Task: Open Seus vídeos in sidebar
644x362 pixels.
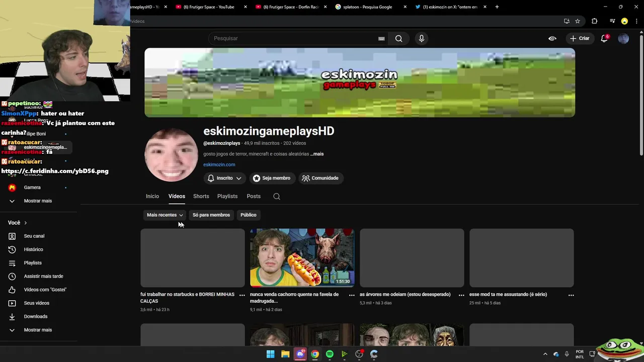Action: tap(37, 303)
